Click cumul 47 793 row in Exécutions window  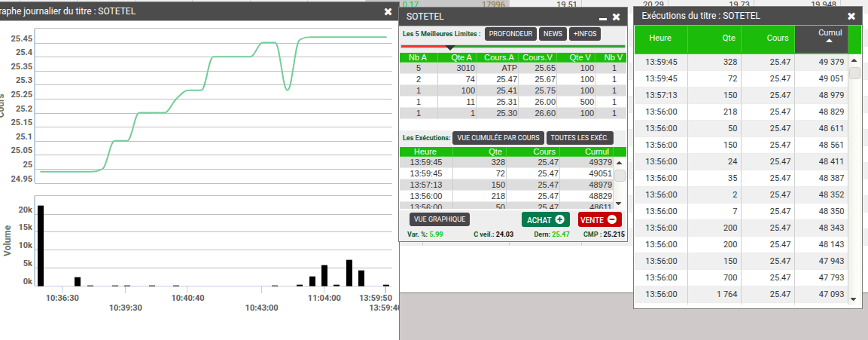point(741,277)
